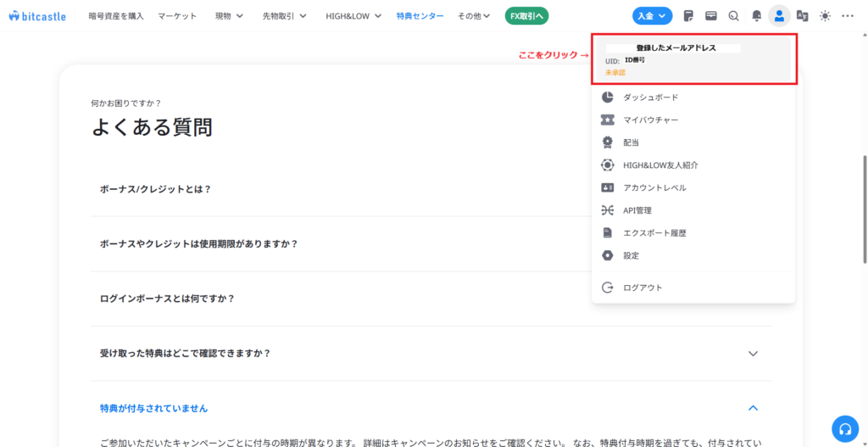Open the orders notepad icon in header
The height and width of the screenshot is (447, 868).
(x=689, y=16)
